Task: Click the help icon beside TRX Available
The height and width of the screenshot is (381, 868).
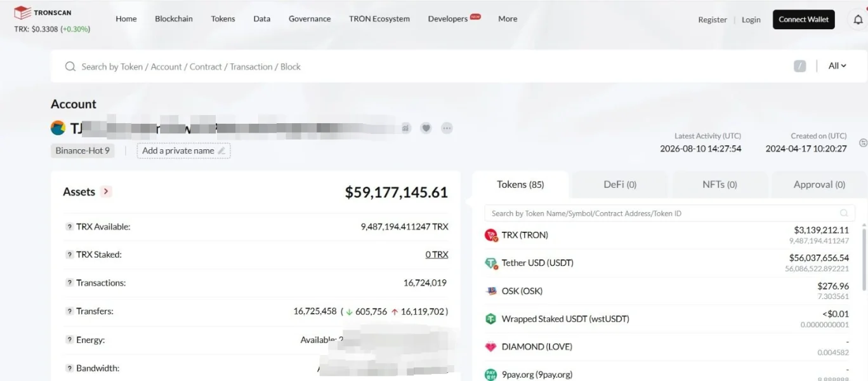Action: (x=69, y=227)
